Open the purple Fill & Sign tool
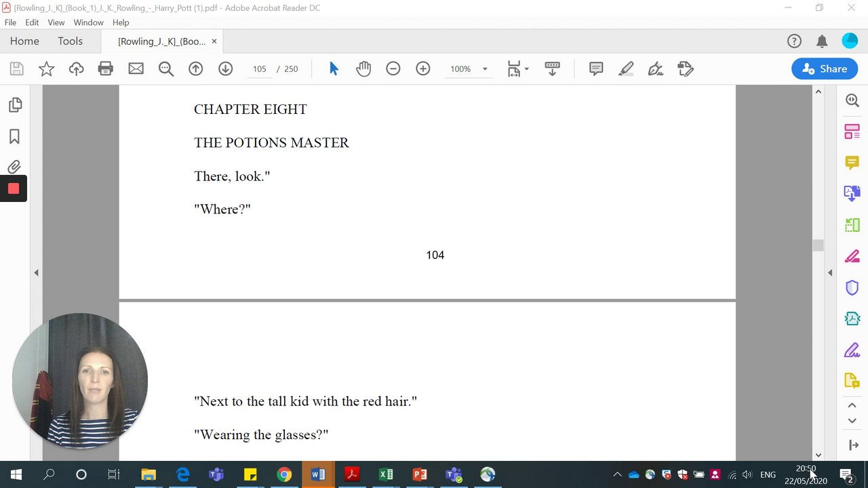Viewport: 868px width, 488px height. tap(852, 350)
